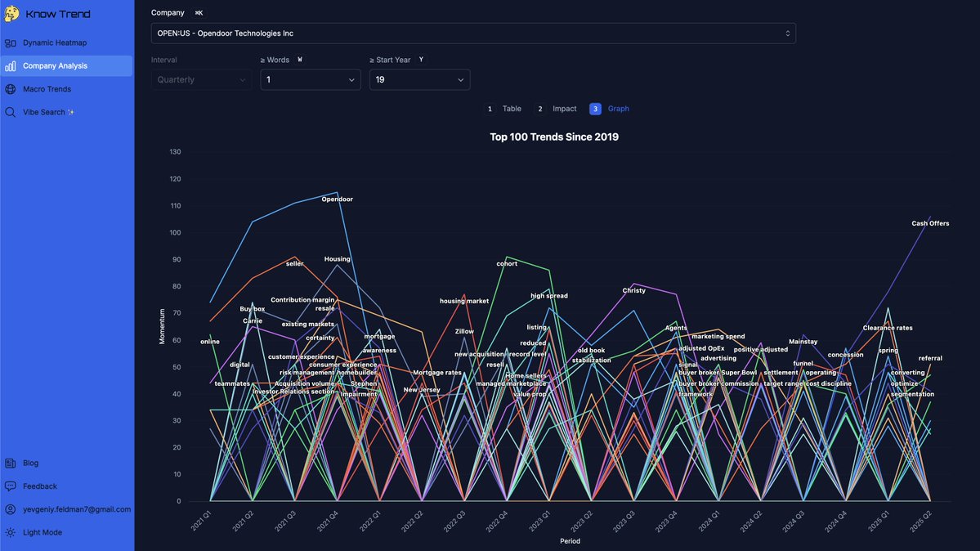This screenshot has height=551, width=980.
Task: Click the Macro Trends globe icon
Action: point(11,89)
